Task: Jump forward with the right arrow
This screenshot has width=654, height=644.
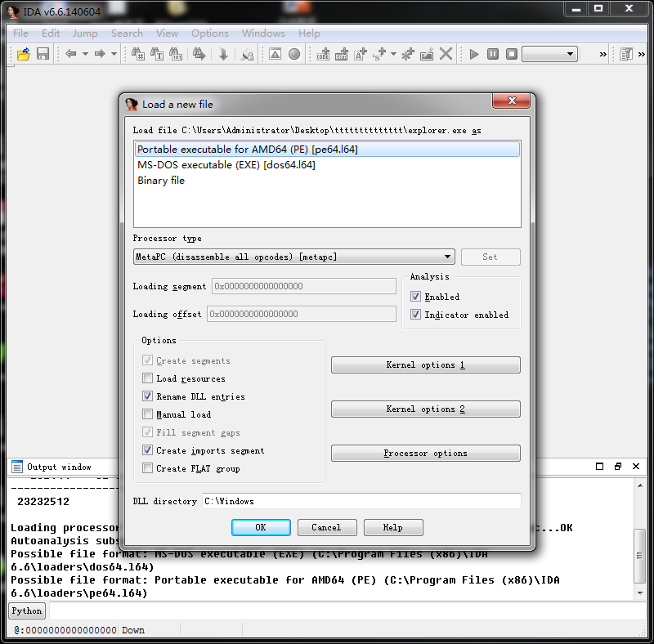Action: click(x=100, y=54)
